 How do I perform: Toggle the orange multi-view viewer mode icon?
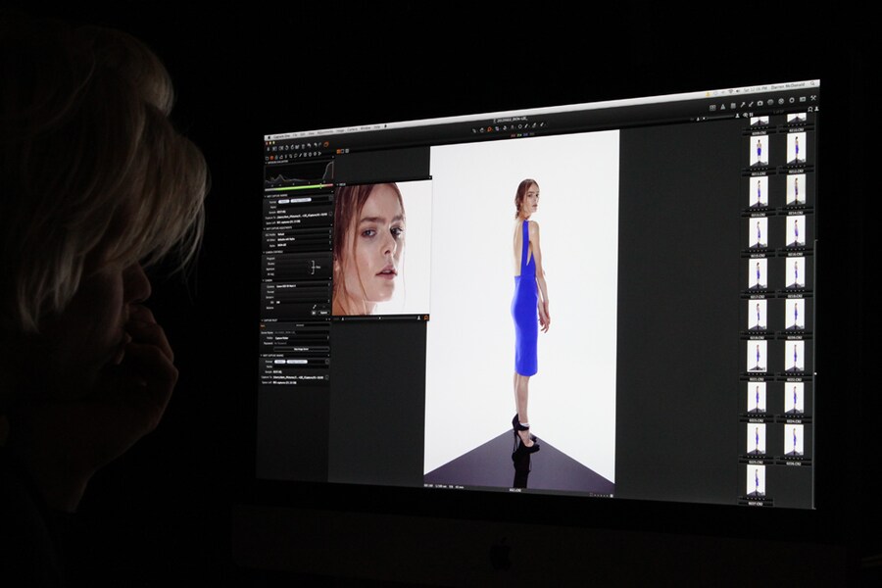(x=339, y=151)
